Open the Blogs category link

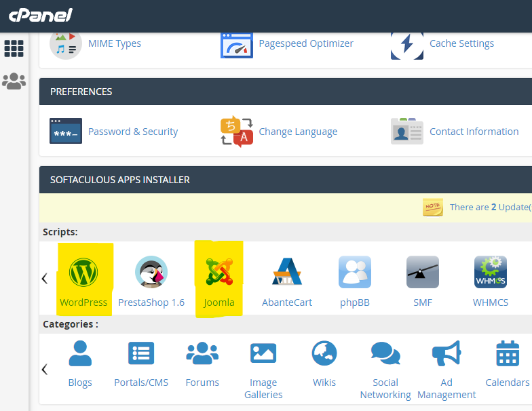[80, 383]
